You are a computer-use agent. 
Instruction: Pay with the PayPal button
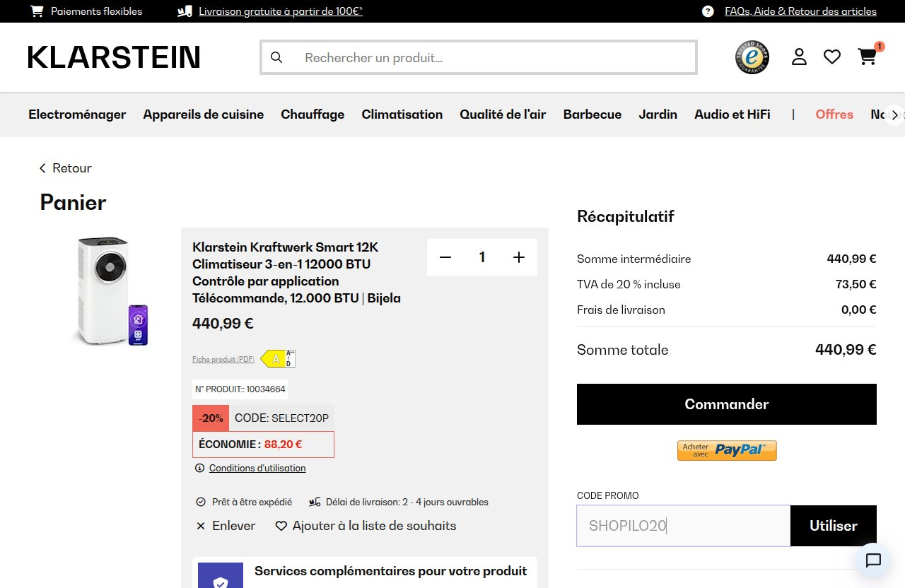[x=727, y=450]
